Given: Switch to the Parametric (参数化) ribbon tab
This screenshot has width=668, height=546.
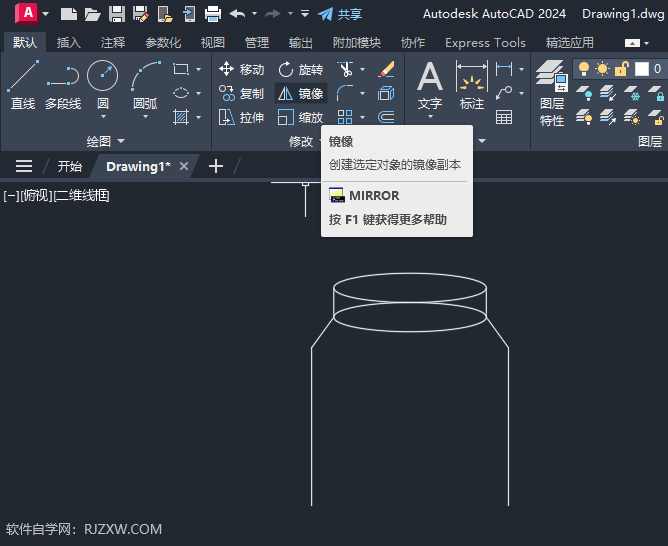Looking at the screenshot, I should [x=163, y=43].
